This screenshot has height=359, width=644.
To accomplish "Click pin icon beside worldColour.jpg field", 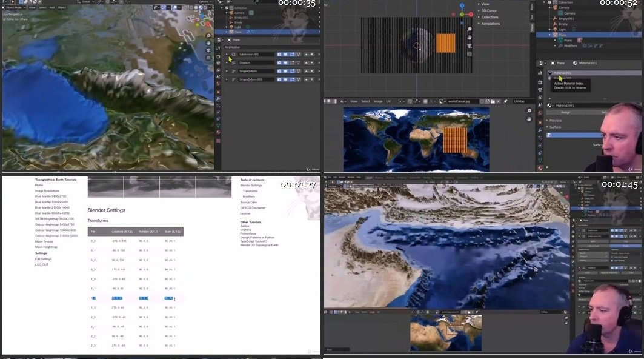I will coord(506,101).
